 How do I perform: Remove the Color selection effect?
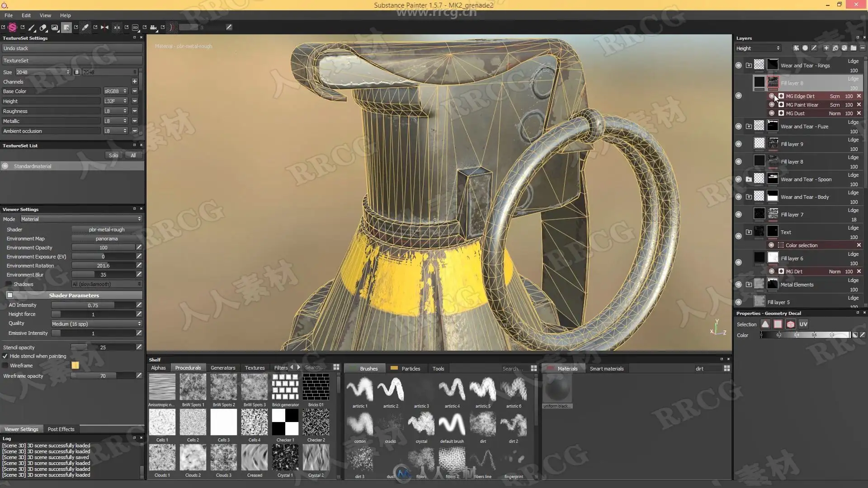tap(859, 245)
